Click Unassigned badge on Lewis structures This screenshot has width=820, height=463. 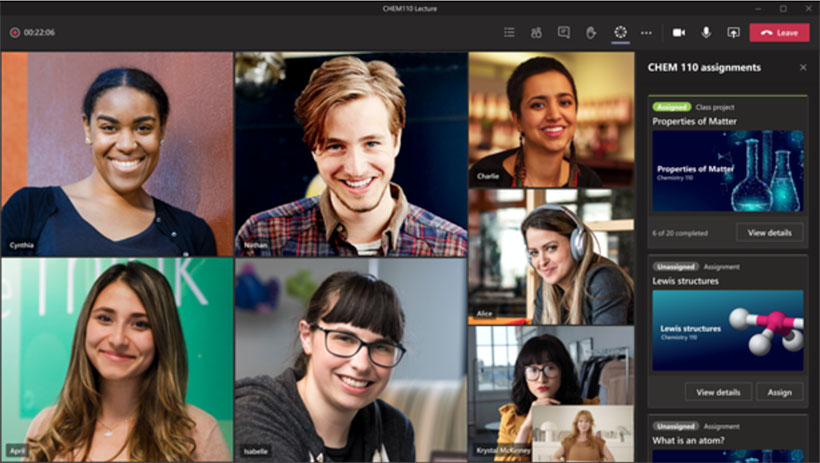676,267
